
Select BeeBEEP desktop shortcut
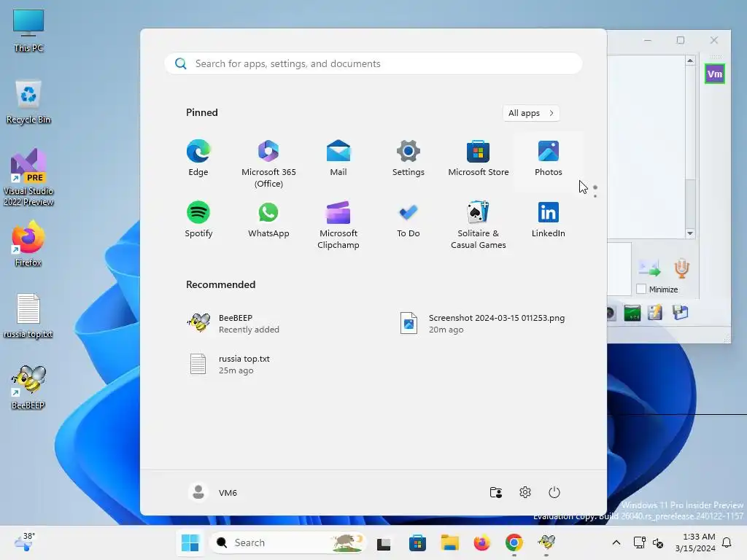[x=28, y=387]
